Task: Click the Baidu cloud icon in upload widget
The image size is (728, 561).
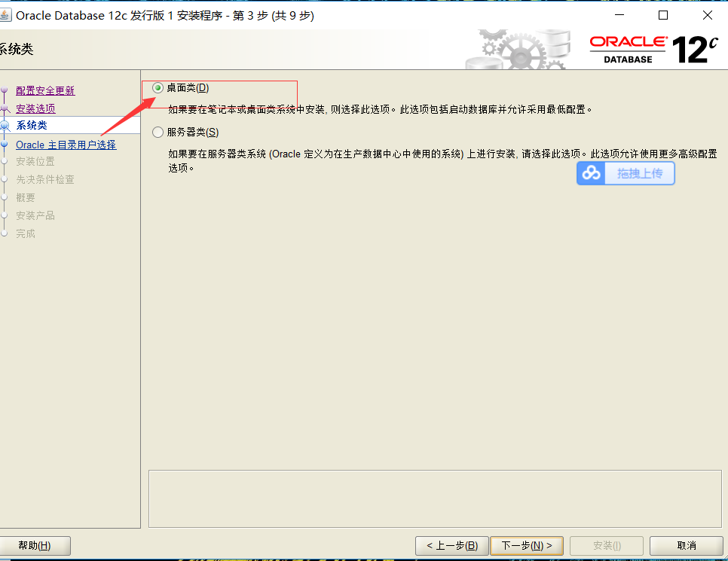Action: [591, 173]
